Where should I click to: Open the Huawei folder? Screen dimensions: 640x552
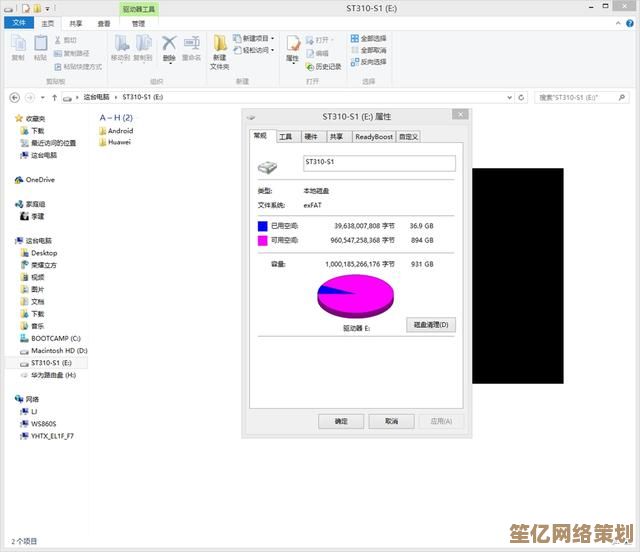[x=118, y=142]
